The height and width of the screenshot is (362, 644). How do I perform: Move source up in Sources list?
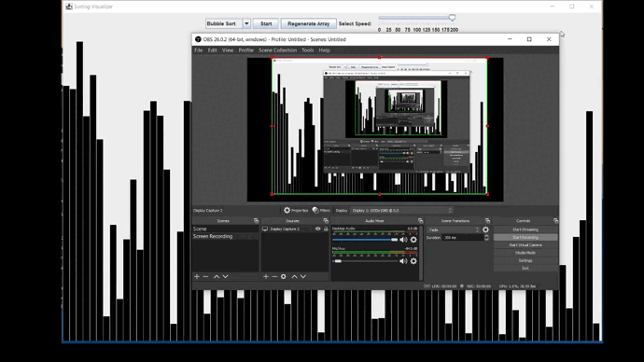coord(295,276)
